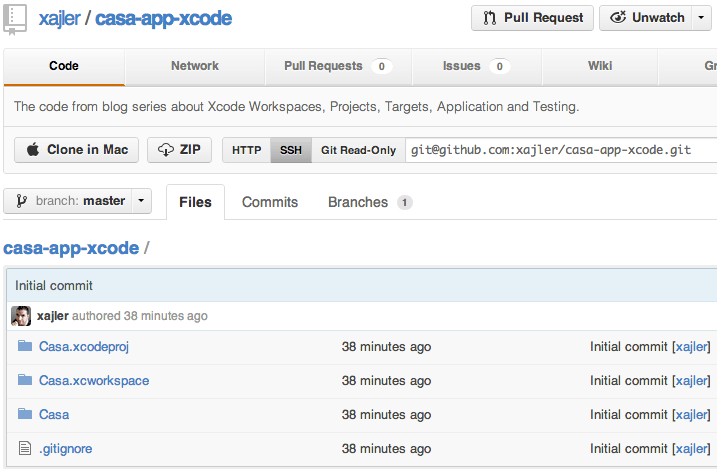
Task: Click 38 minutes ago in Casa.xcworkspace row
Action: (x=386, y=381)
